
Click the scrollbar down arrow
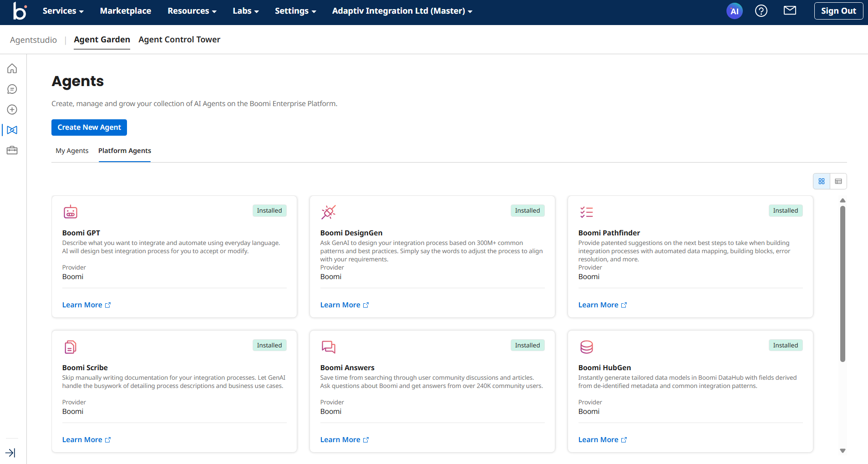[843, 451]
